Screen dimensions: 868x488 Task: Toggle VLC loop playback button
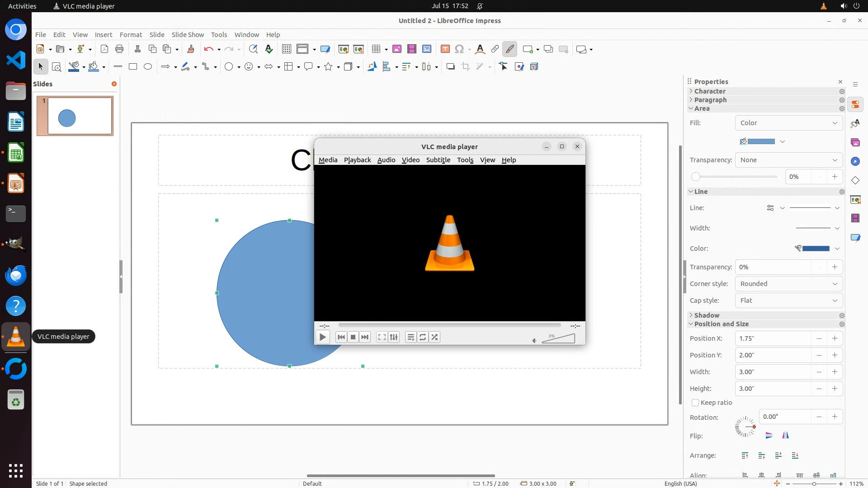coord(423,337)
